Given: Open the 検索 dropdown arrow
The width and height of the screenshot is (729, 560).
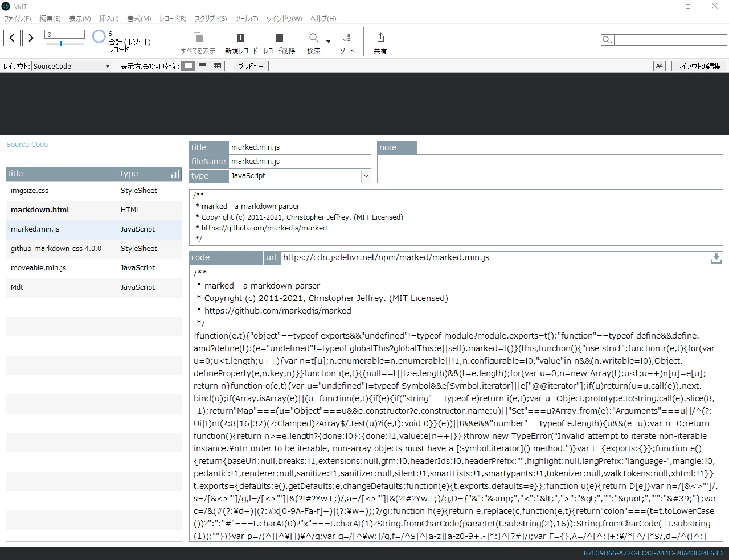Looking at the screenshot, I should click(x=328, y=41).
